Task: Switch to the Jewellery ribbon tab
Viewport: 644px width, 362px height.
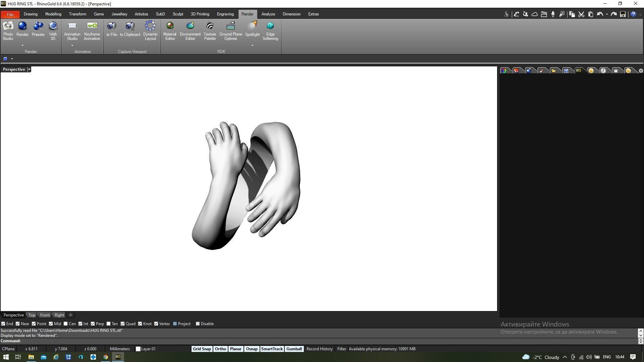Action: [x=119, y=14]
